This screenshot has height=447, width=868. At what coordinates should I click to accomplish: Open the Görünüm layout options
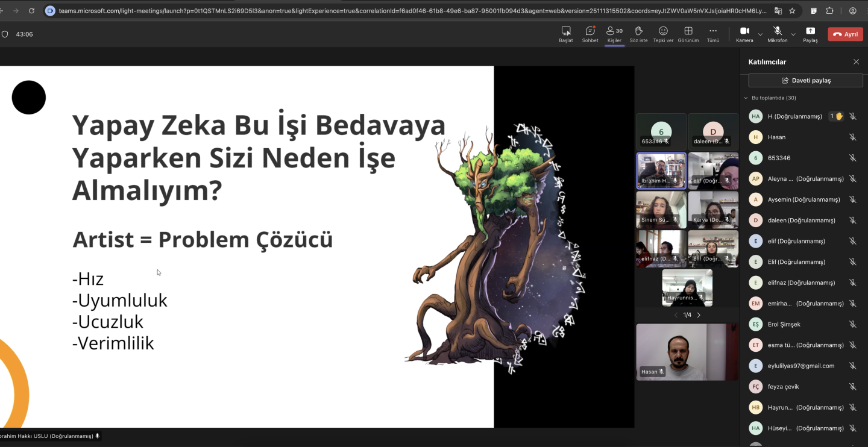tap(688, 34)
